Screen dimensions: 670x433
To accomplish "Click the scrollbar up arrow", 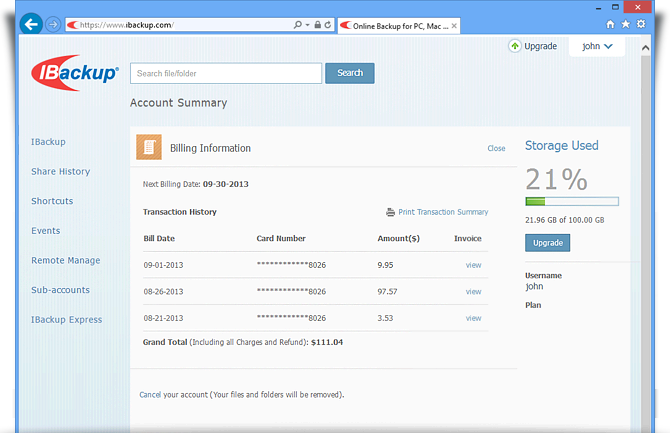I will [x=645, y=48].
